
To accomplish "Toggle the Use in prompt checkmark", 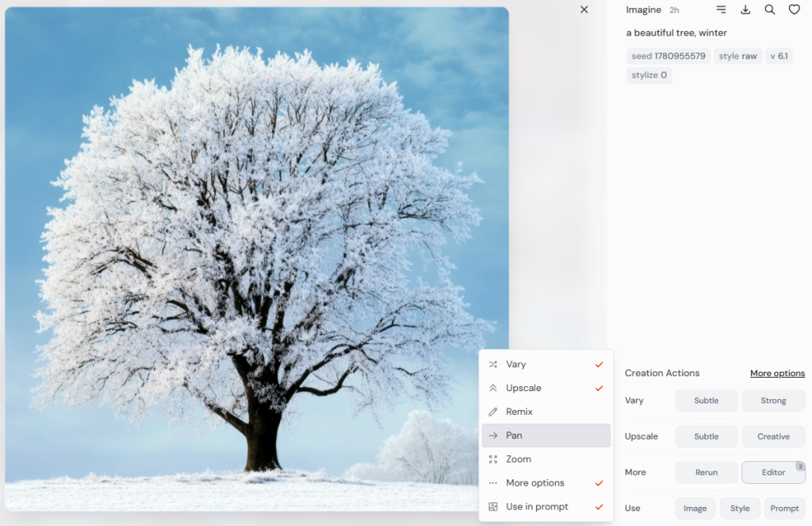I will pos(599,507).
